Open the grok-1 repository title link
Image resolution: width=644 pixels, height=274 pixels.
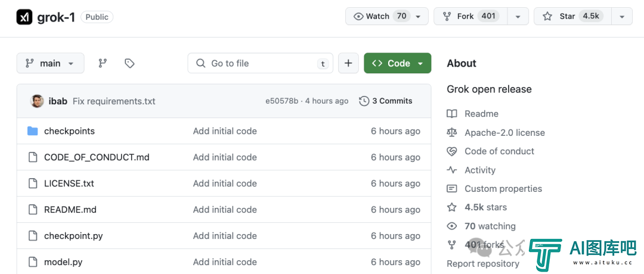coord(56,17)
